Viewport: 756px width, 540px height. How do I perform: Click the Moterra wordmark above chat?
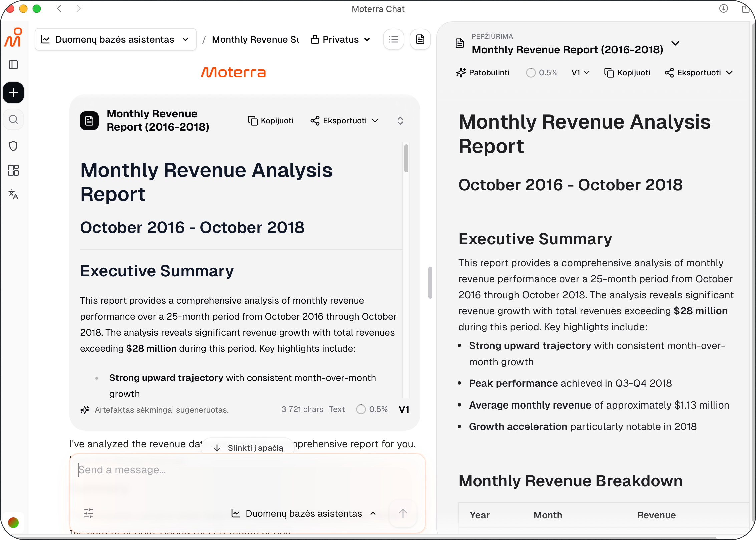point(233,72)
